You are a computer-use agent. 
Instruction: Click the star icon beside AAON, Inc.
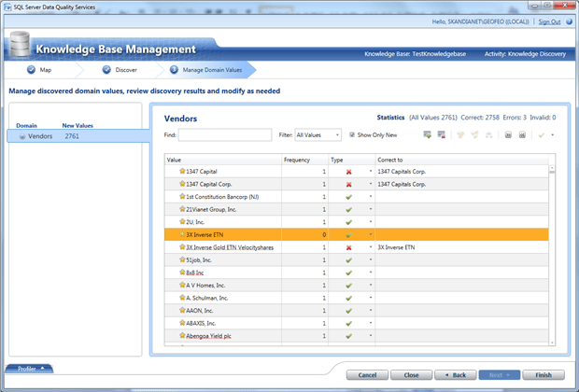click(182, 310)
